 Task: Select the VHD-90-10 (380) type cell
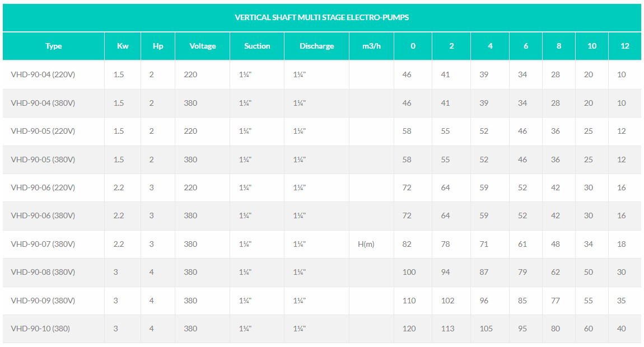tap(40, 329)
